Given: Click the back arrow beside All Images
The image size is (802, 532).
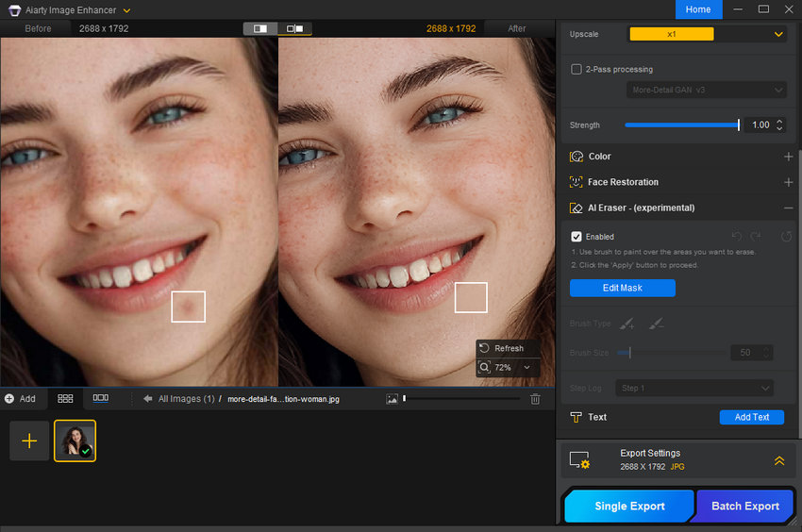Looking at the screenshot, I should (x=147, y=398).
